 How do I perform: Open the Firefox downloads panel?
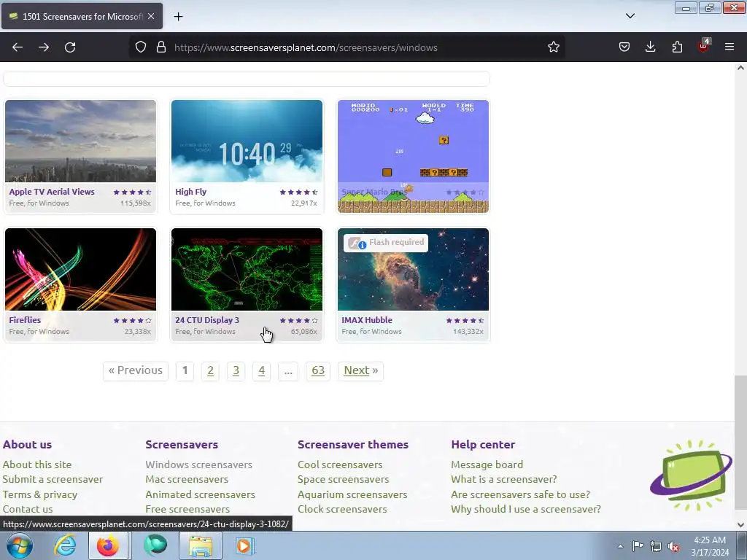650,47
